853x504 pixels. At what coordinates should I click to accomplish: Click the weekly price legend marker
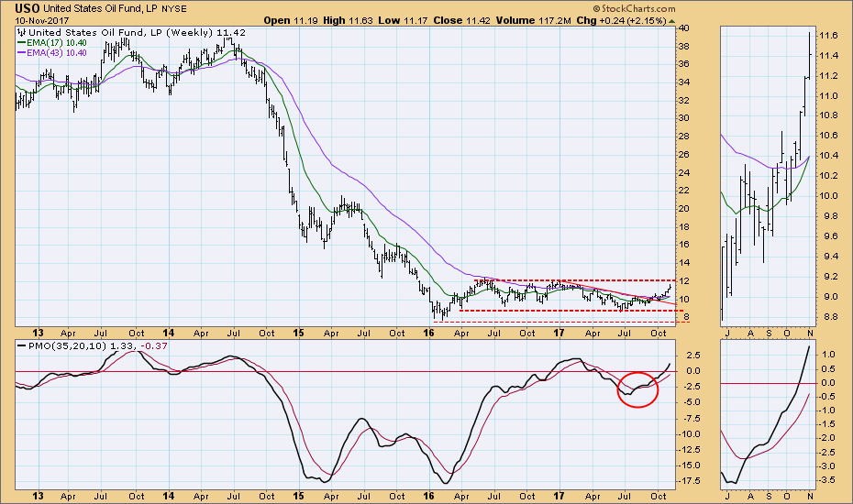click(x=22, y=32)
